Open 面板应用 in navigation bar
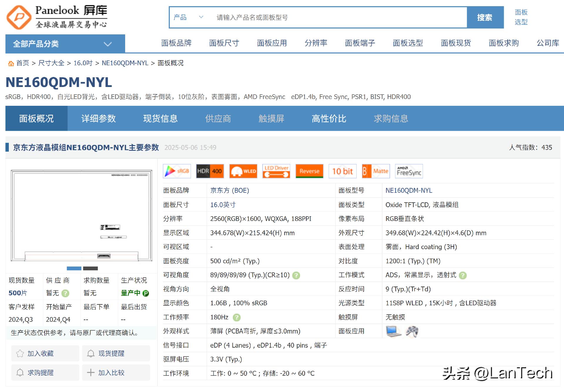Viewport: 564px width, 392px height. tap(272, 43)
